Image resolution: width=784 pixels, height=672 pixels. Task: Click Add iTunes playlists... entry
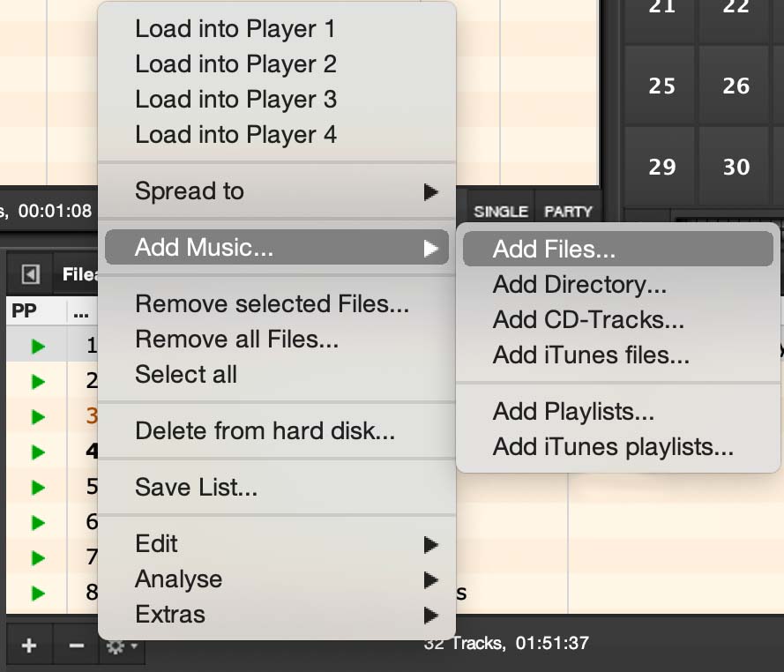(x=613, y=447)
